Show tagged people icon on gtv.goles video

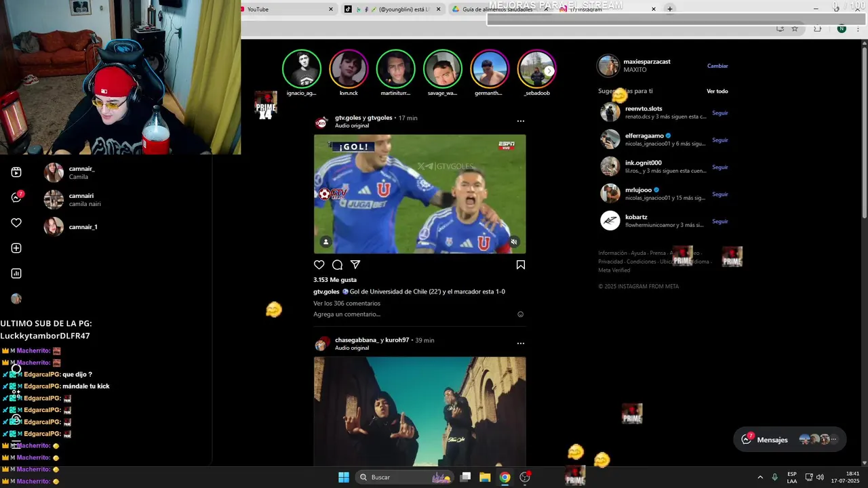tap(326, 242)
